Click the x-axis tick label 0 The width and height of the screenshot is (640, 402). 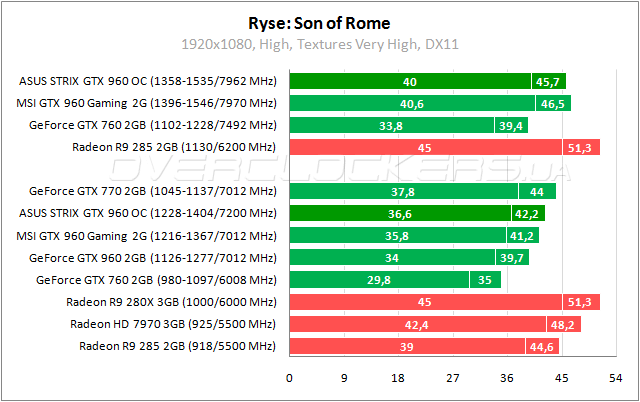(x=289, y=378)
